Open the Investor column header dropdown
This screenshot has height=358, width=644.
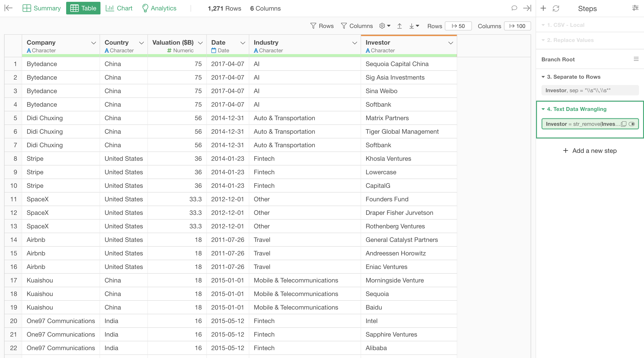[450, 43]
